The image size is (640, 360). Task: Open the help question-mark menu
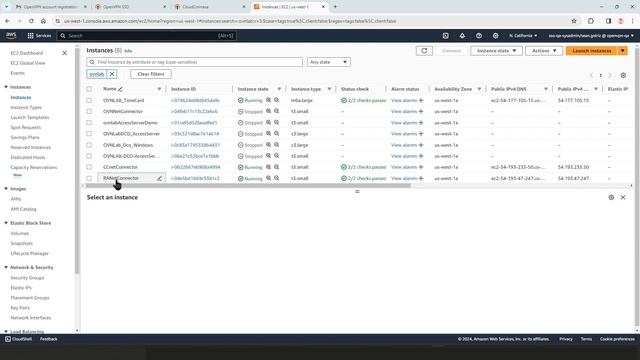coord(479,36)
